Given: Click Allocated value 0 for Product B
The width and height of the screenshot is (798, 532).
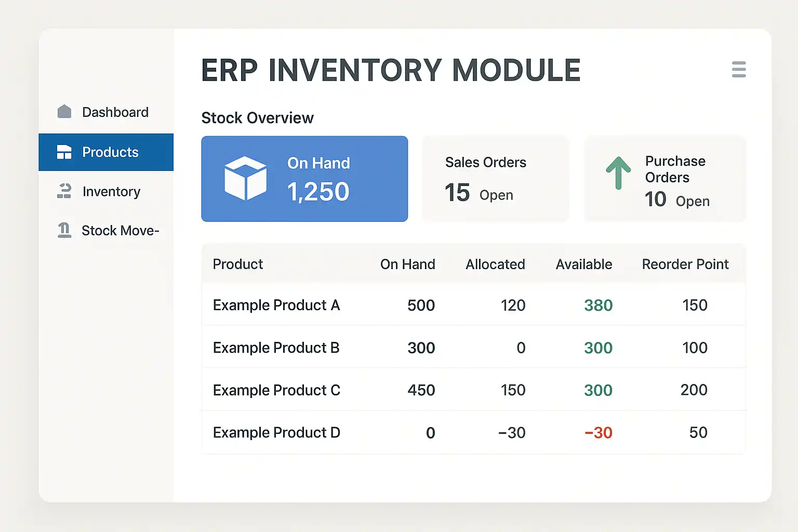Looking at the screenshot, I should (x=521, y=348).
